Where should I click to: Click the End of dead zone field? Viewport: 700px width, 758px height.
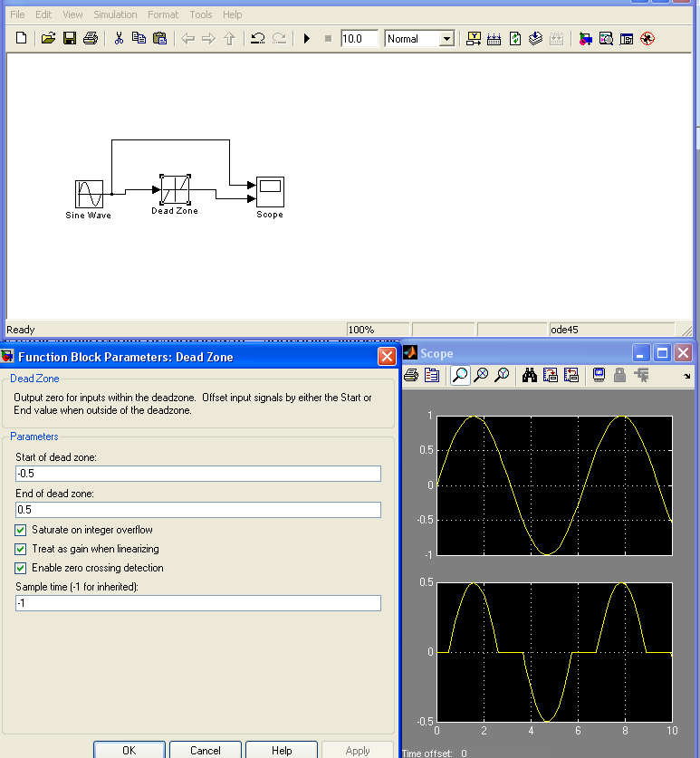198,510
